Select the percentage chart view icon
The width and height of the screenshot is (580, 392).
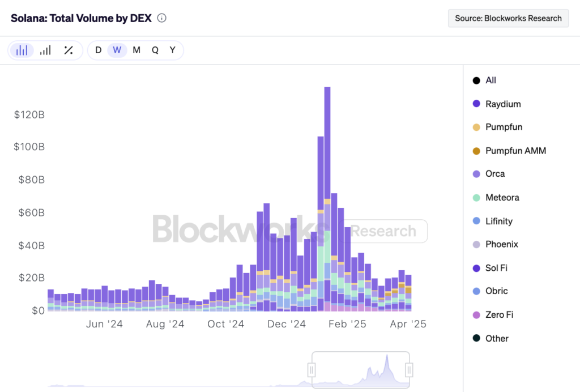[x=69, y=50]
